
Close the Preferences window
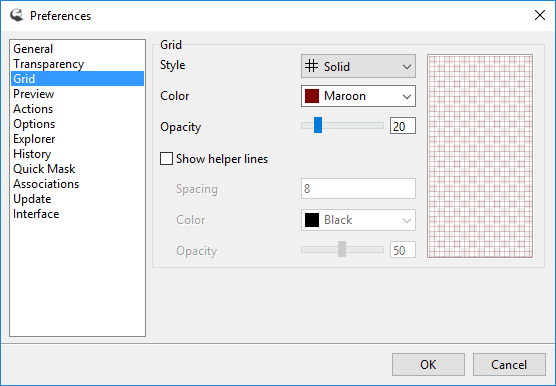tap(540, 15)
